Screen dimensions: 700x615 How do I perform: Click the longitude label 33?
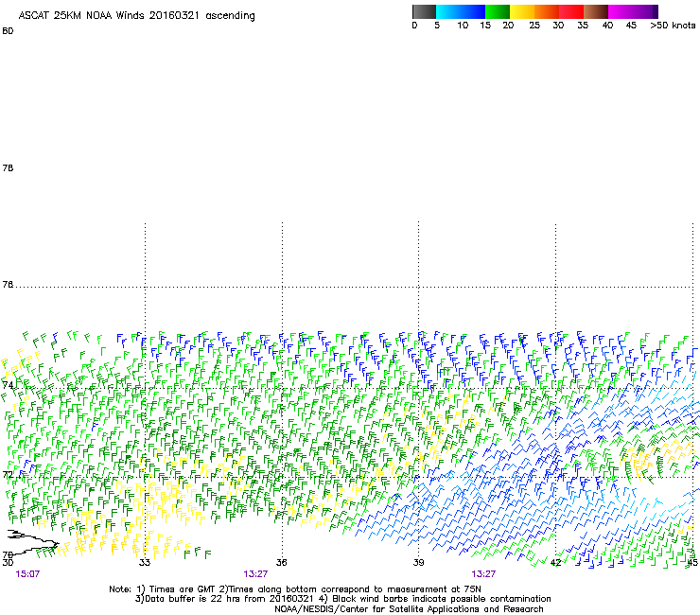[x=145, y=562]
